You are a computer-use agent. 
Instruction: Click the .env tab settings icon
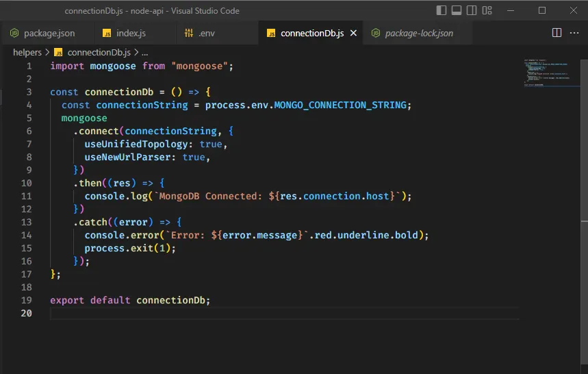click(189, 33)
